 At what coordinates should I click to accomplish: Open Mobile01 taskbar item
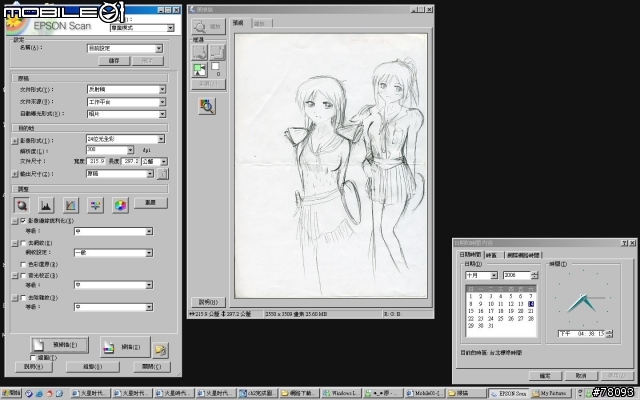click(x=424, y=393)
